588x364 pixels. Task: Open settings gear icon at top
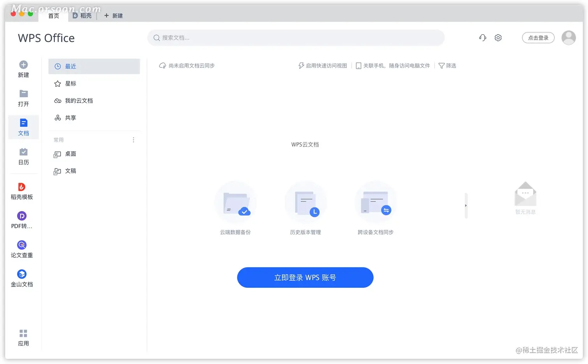498,38
